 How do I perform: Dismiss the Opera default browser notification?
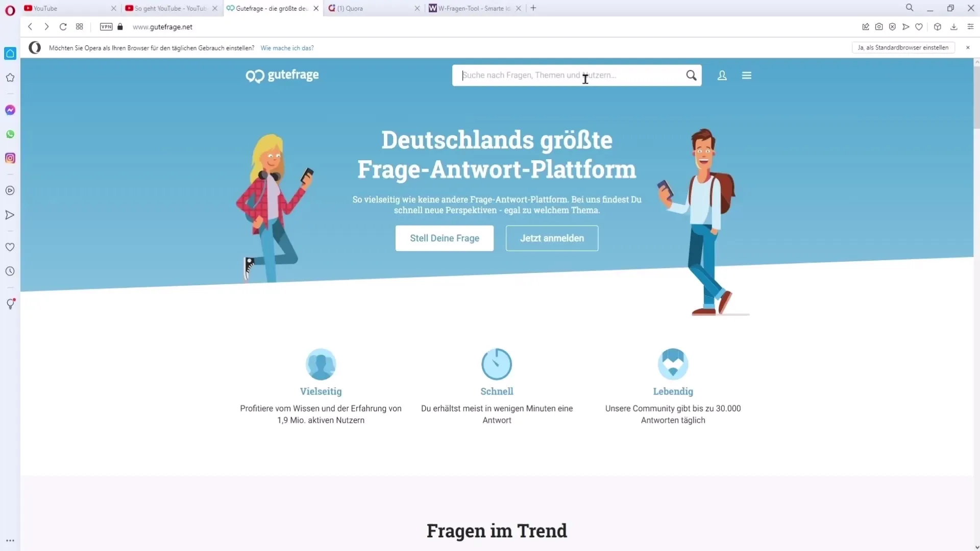[967, 47]
